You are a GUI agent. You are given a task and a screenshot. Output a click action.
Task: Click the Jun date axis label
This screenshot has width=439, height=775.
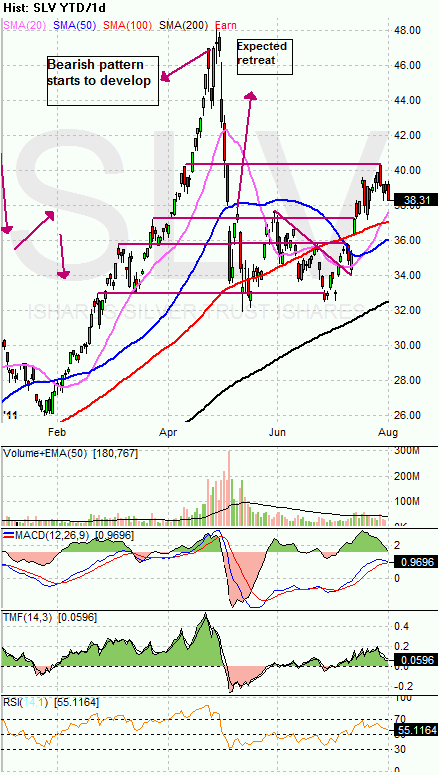click(x=278, y=431)
